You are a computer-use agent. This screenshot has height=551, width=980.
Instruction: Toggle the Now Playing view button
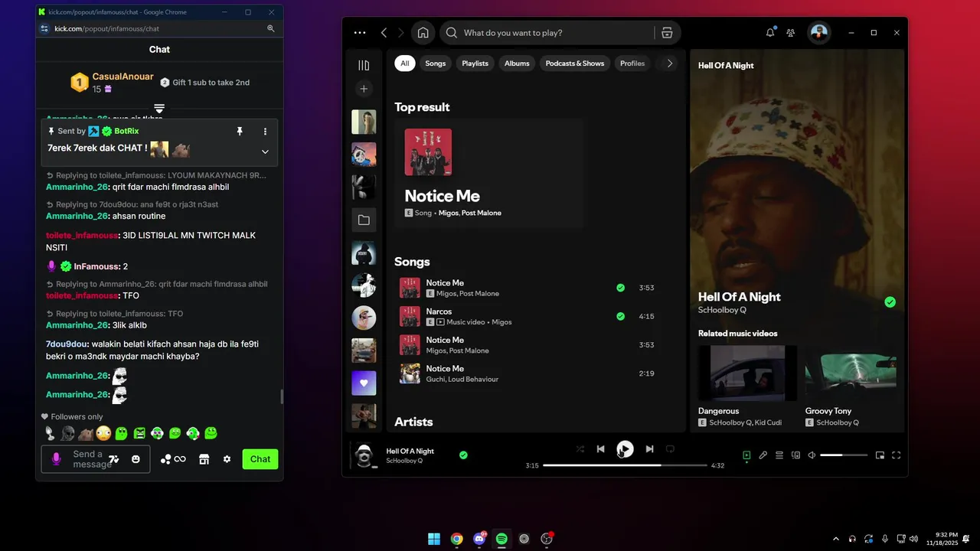(746, 455)
